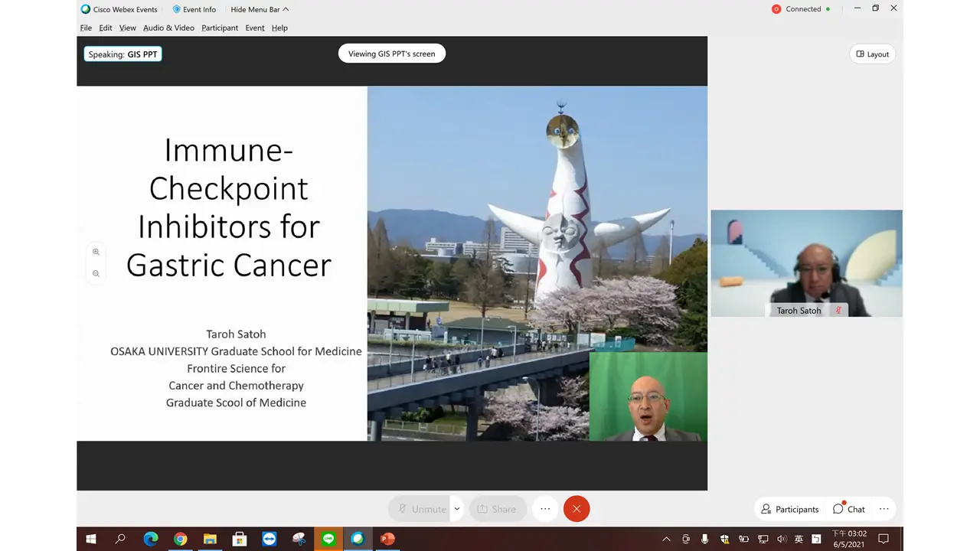Click the Event Info button
980x551 pixels.
[x=194, y=9]
